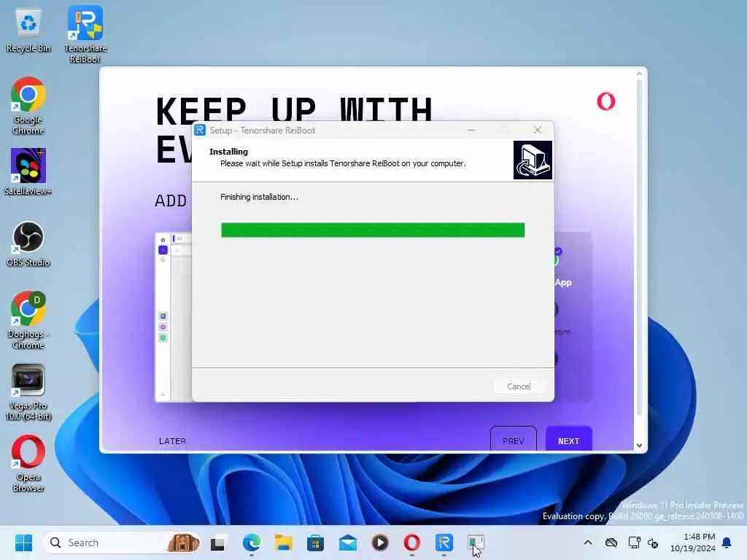The width and height of the screenshot is (747, 560).
Task: Click the Opera logo in welcome window
Action: [606, 101]
